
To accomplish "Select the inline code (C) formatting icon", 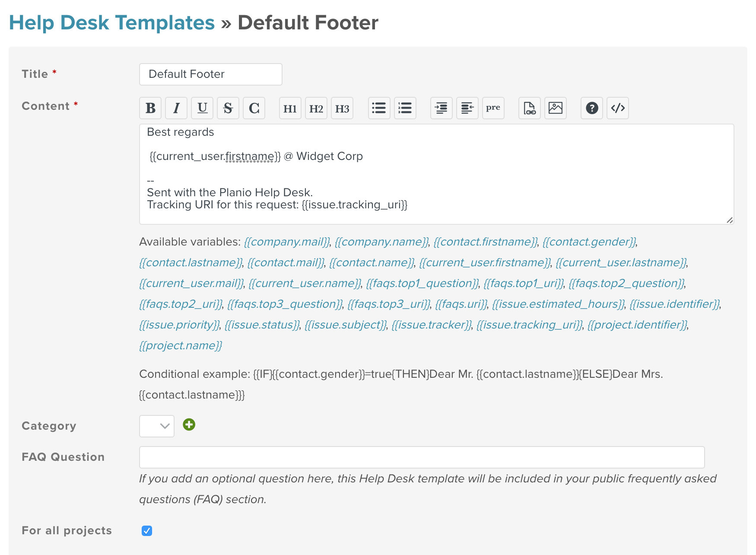I will 254,108.
